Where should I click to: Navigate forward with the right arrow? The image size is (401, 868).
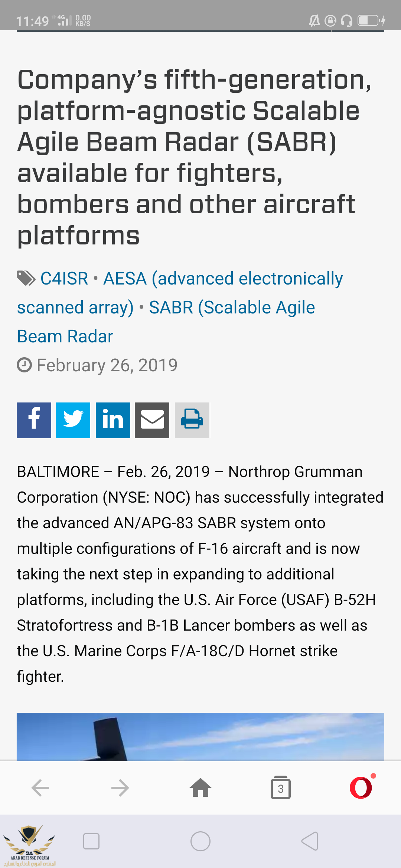coord(120,788)
